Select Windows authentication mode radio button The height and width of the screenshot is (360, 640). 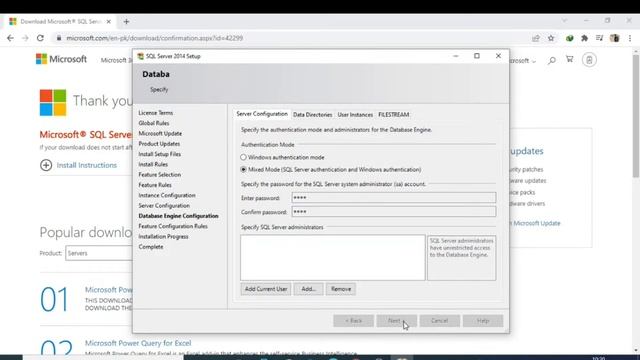pos(243,157)
